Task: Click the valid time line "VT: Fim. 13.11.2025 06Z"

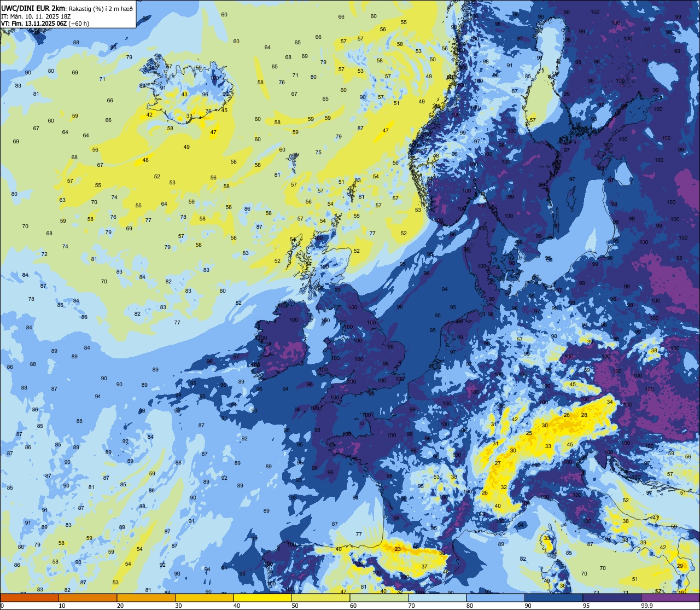Action: pyautogui.click(x=34, y=24)
